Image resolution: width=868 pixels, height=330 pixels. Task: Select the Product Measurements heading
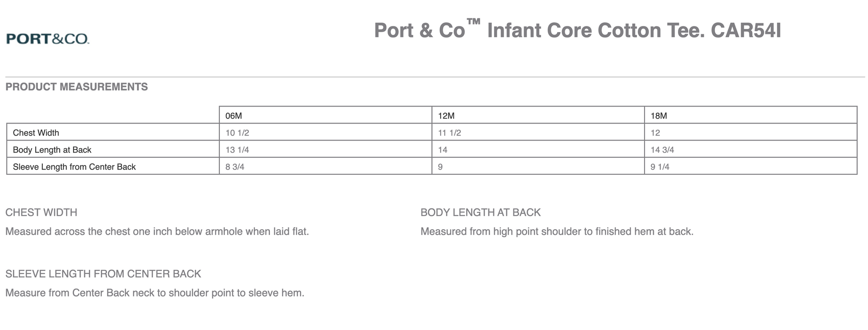point(77,87)
